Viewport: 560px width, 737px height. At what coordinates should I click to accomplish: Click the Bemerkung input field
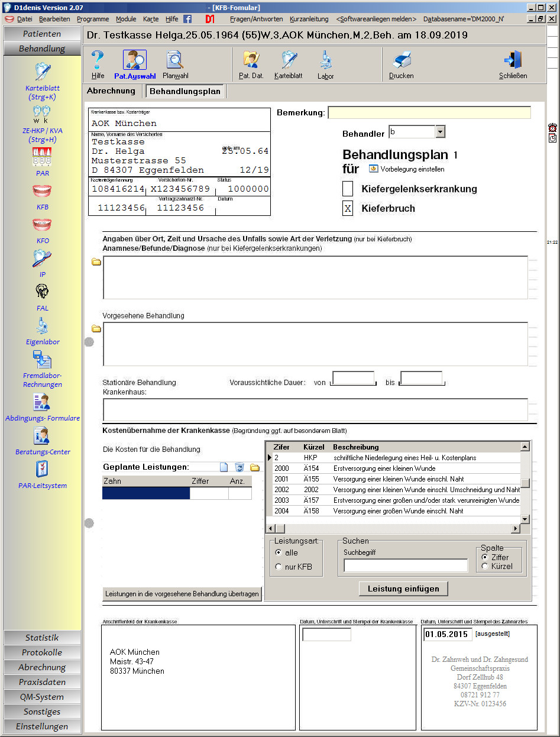tap(429, 112)
